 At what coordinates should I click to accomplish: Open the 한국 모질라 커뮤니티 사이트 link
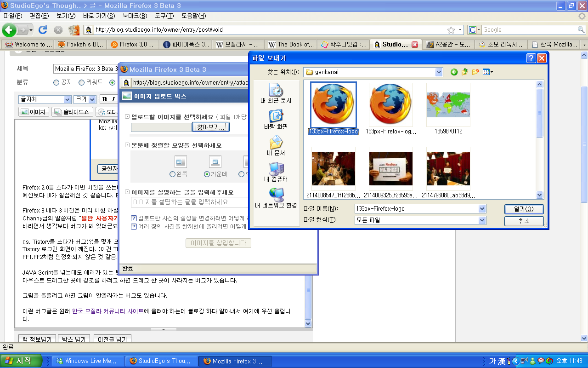point(108,311)
